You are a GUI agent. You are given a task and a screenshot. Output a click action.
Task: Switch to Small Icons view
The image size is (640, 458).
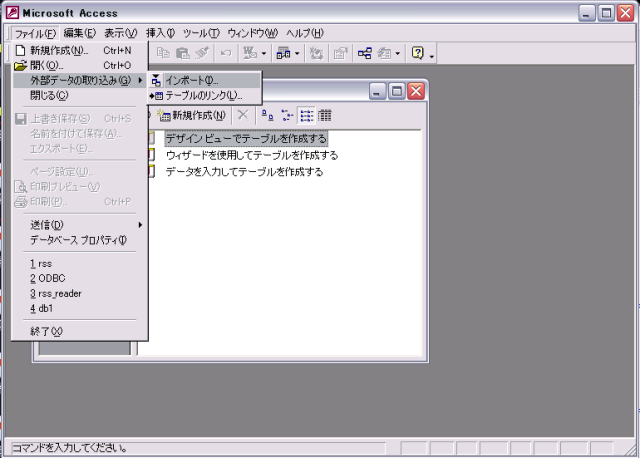pyautogui.click(x=287, y=116)
